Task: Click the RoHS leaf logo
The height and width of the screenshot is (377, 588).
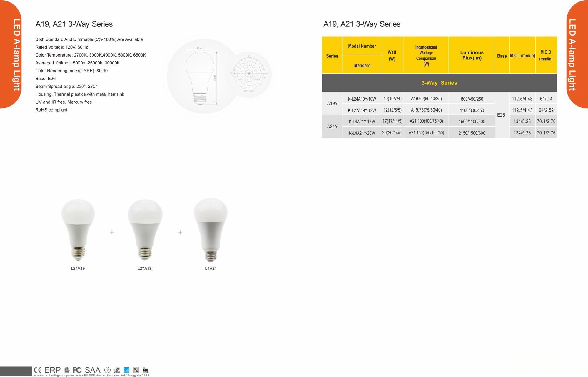Action: click(117, 370)
